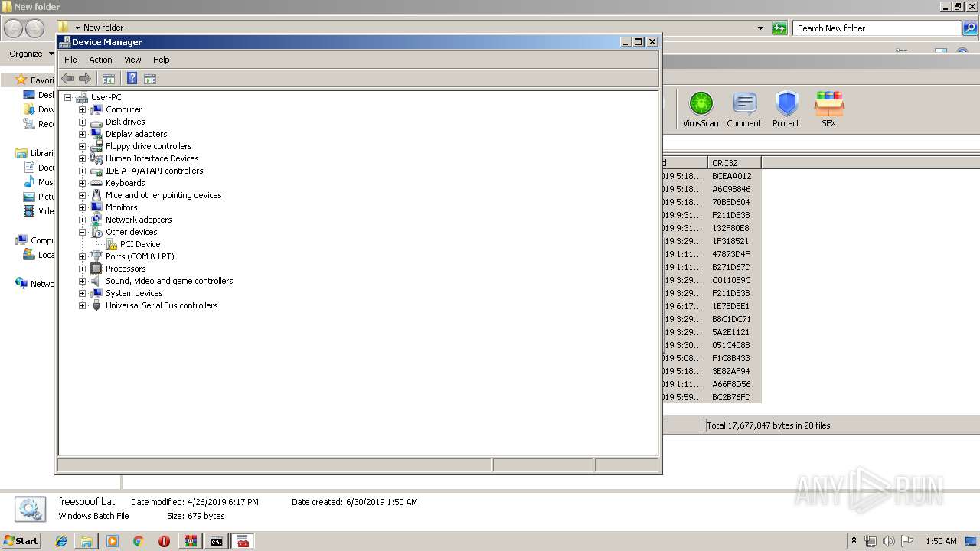
Task: Expand IDE ATA/ATAPI controllers node
Action: pos(83,171)
